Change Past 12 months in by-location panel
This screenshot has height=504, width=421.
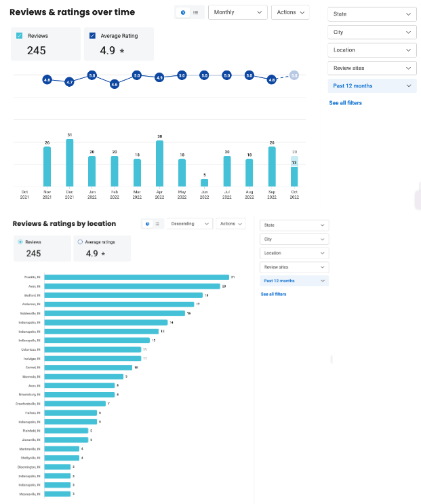pos(294,281)
